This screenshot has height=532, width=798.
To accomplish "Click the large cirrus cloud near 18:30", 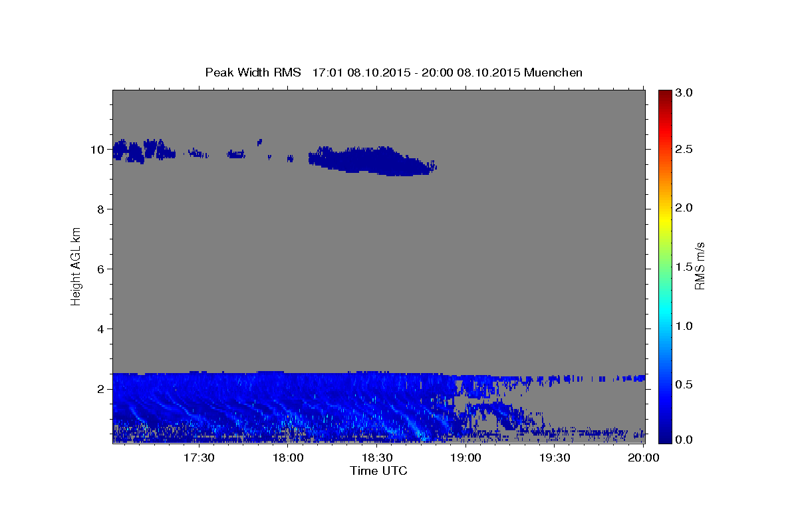I will pyautogui.click(x=372, y=161).
